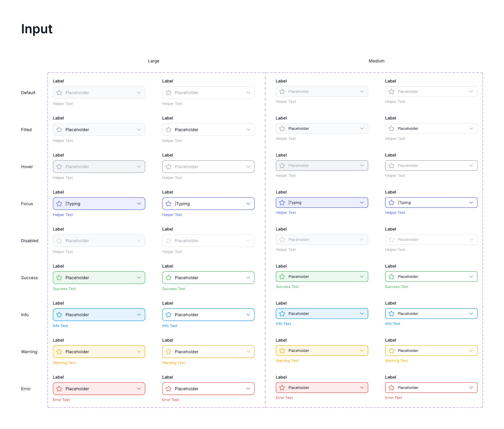Click the "Large" column heading
The image size is (504, 429).
(x=154, y=61)
